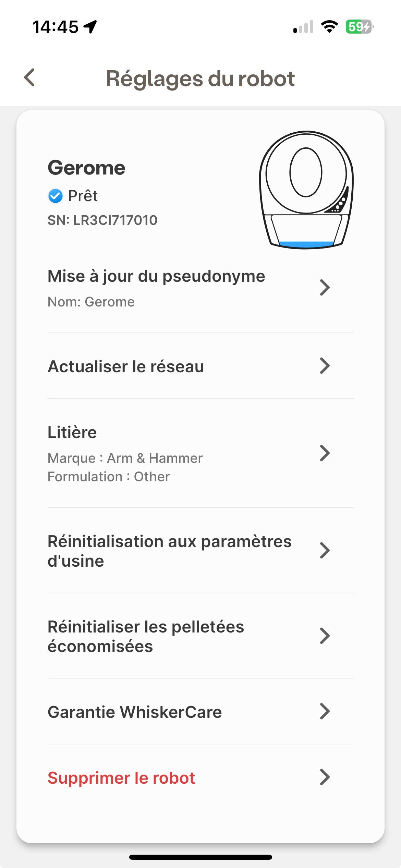
Task: Tap chevron next to Garantie WhiskerCare
Action: (x=324, y=711)
